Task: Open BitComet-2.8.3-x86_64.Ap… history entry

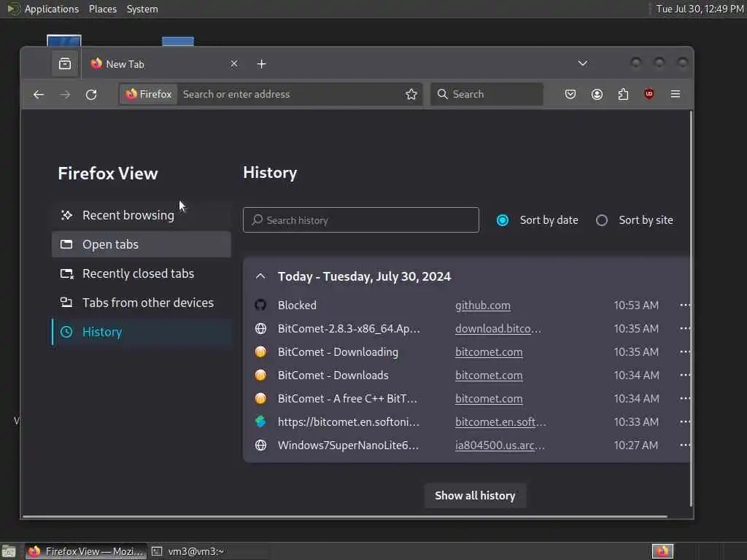Action: (349, 329)
